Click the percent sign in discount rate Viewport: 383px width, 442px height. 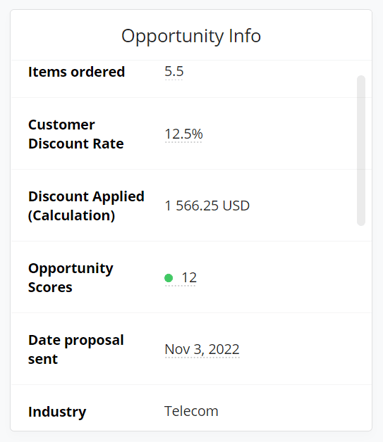click(x=197, y=134)
